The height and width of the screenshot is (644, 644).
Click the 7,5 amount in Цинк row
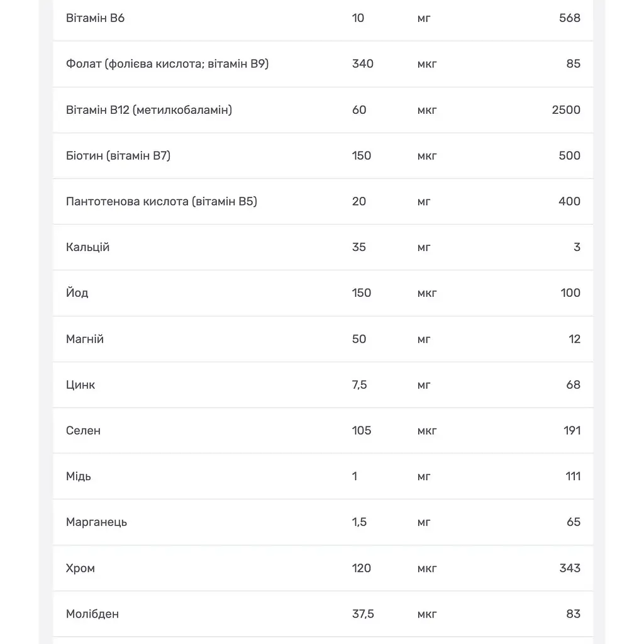click(x=359, y=385)
